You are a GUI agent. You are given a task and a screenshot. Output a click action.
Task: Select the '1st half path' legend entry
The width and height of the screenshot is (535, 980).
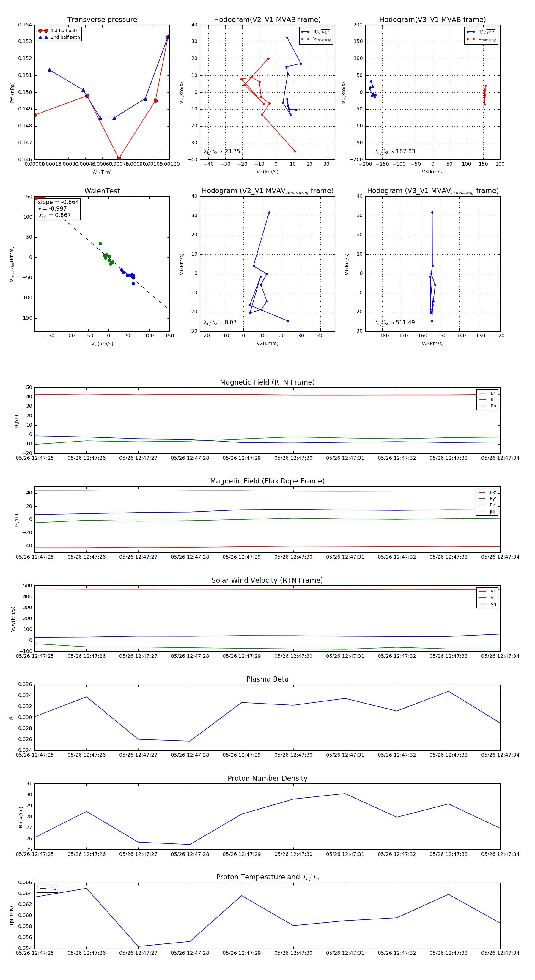[x=59, y=31]
